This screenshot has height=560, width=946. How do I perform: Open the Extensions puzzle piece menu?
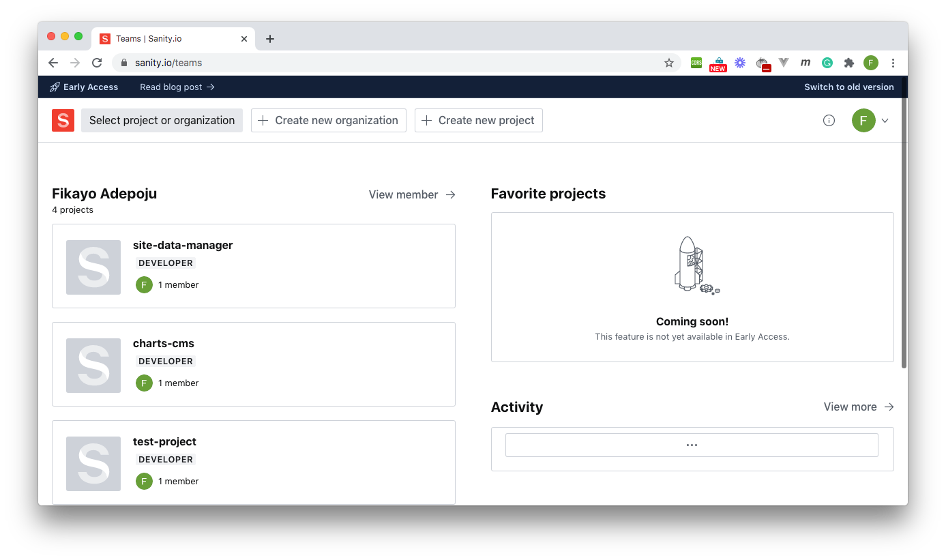(849, 63)
